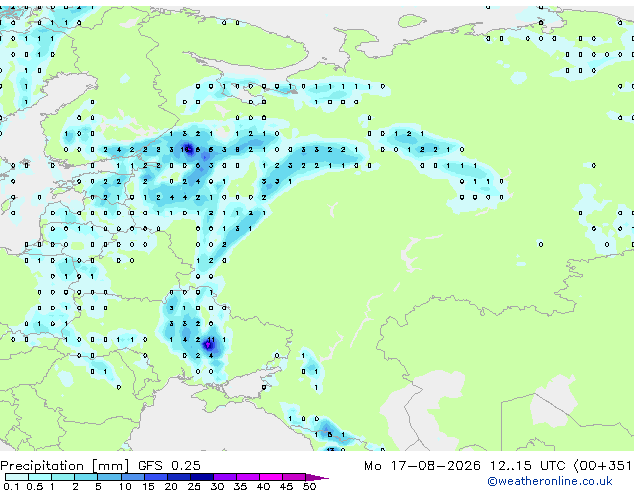Image resolution: width=634 pixels, height=490 pixels.
Task: Click the legend swatch between 0.1 and 0.5
Action: [17, 477]
